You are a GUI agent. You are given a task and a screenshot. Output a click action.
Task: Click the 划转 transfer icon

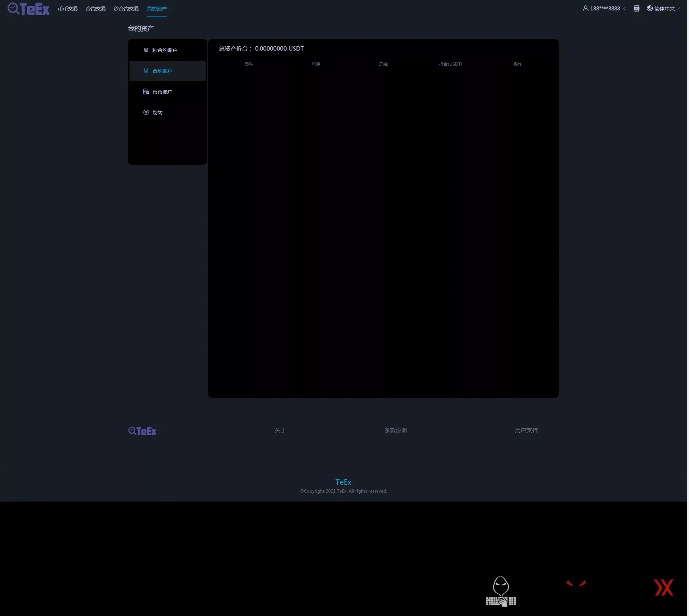pyautogui.click(x=146, y=113)
